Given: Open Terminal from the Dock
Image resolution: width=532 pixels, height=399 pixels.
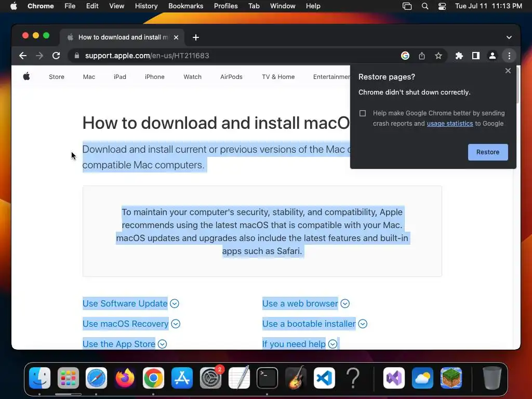Looking at the screenshot, I should (268, 378).
